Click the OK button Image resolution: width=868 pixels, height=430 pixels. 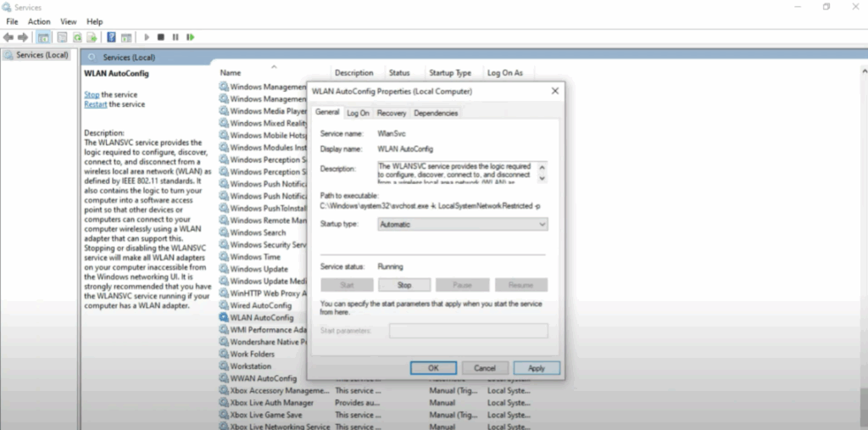click(433, 368)
